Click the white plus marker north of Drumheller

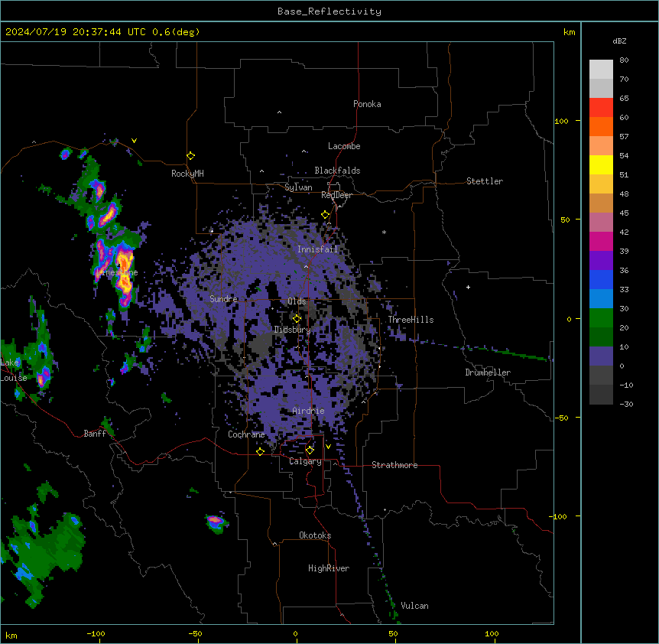tap(468, 287)
